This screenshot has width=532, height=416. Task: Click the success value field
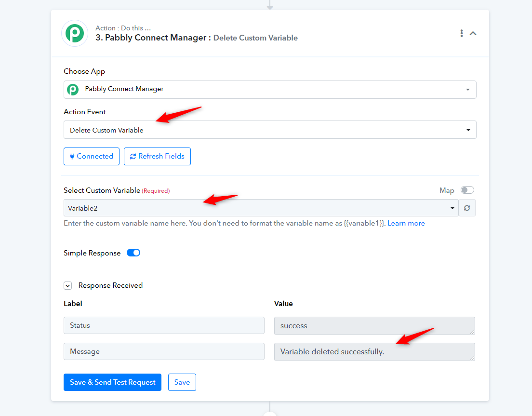pyautogui.click(x=374, y=326)
